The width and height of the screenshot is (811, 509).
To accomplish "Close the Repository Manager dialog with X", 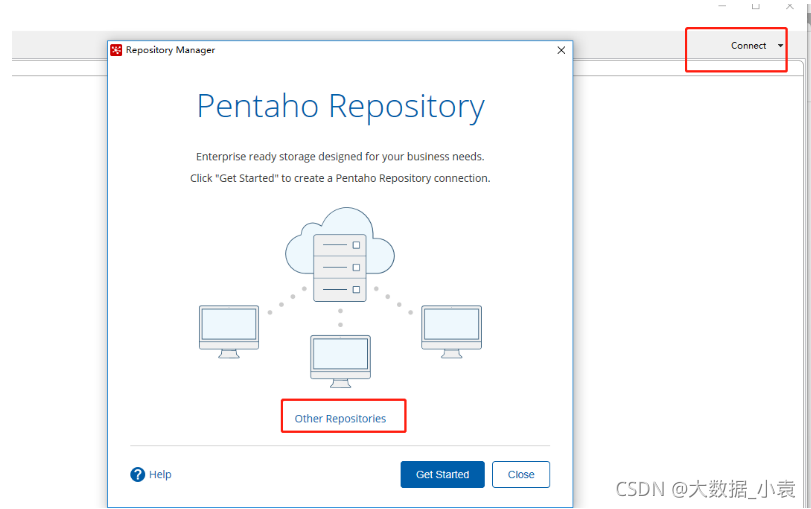I will point(561,50).
